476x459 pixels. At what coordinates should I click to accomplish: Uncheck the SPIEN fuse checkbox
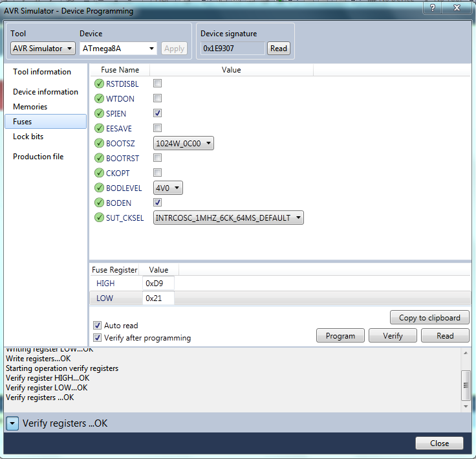[x=157, y=113]
